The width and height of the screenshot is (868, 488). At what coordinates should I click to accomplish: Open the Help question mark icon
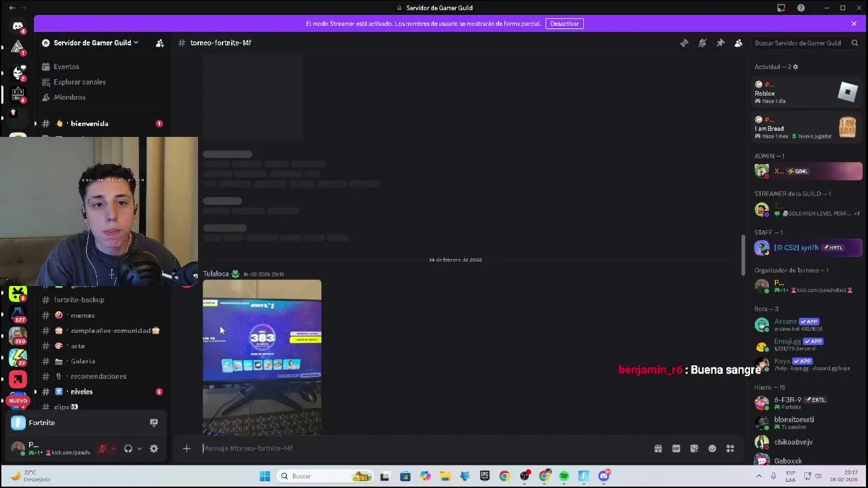(801, 8)
